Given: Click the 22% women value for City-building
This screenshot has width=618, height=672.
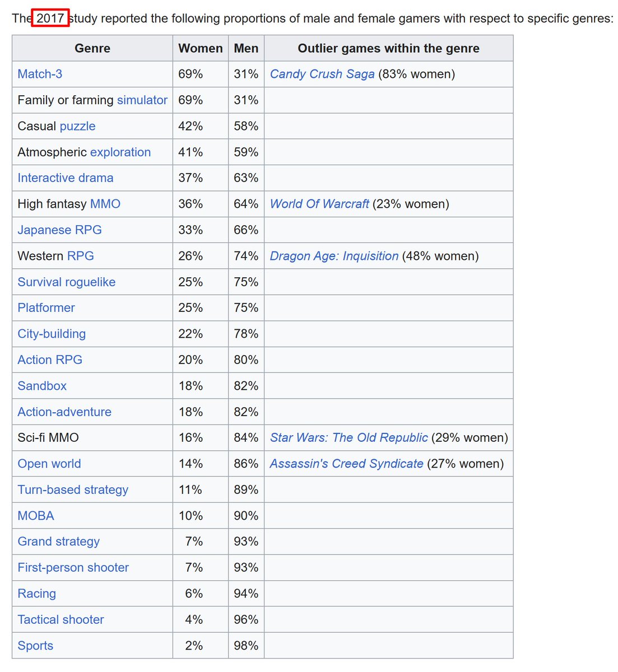Looking at the screenshot, I should coord(190,334).
